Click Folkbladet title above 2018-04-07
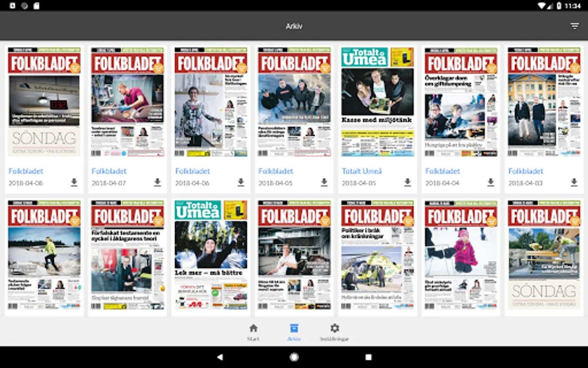 pos(109,171)
